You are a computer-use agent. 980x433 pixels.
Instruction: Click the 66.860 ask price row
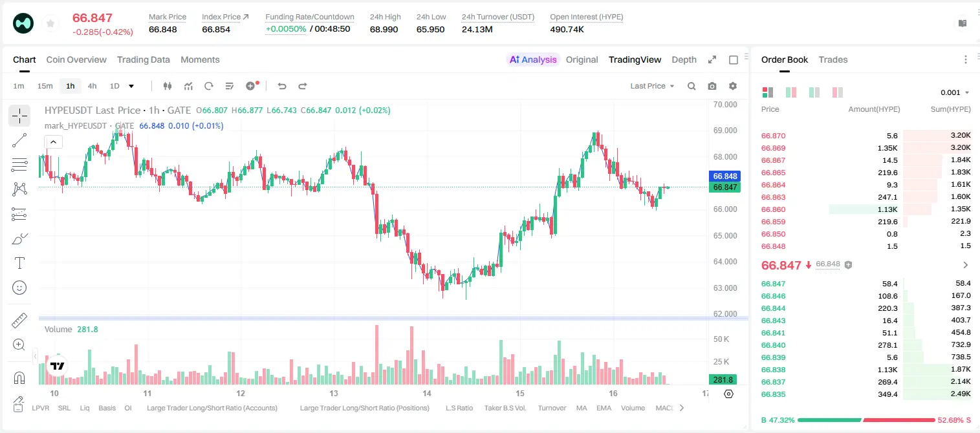click(866, 209)
